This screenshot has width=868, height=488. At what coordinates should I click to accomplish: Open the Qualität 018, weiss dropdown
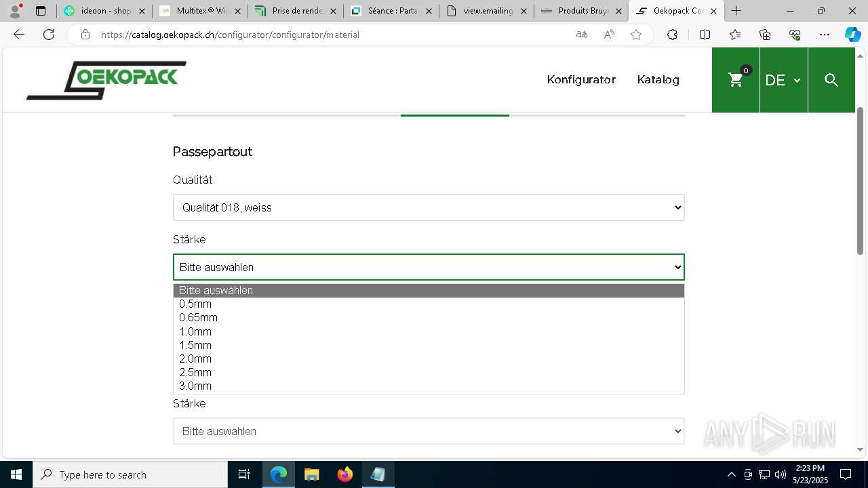point(429,207)
